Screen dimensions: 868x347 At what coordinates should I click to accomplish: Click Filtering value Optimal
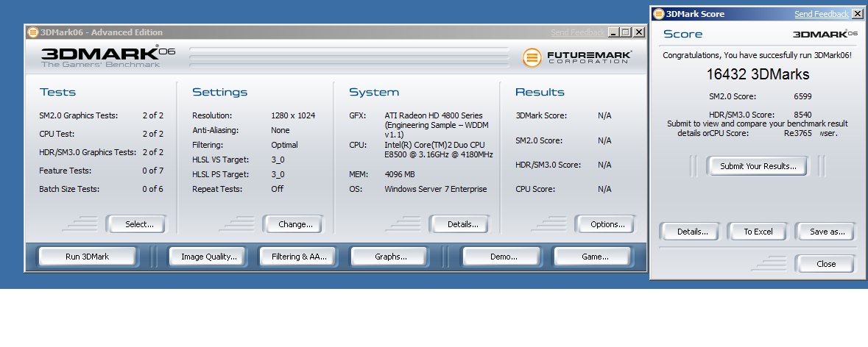pyautogui.click(x=284, y=145)
